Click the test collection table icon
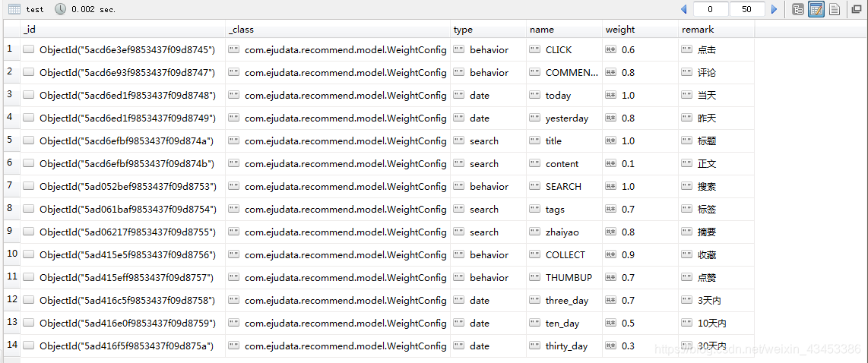The image size is (868, 363). [x=15, y=9]
